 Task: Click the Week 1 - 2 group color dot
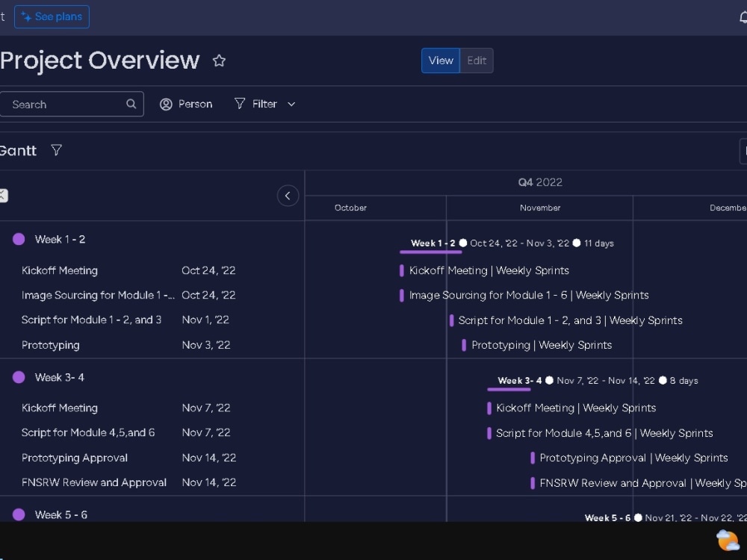pos(19,239)
